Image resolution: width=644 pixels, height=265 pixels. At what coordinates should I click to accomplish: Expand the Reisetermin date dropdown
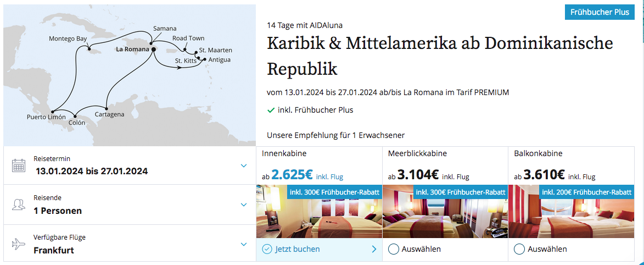(x=244, y=166)
